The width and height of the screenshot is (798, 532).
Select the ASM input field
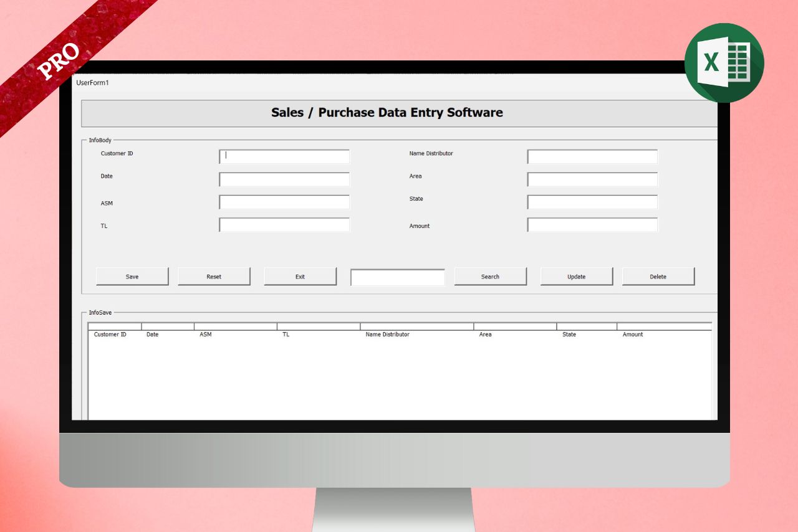pyautogui.click(x=284, y=202)
